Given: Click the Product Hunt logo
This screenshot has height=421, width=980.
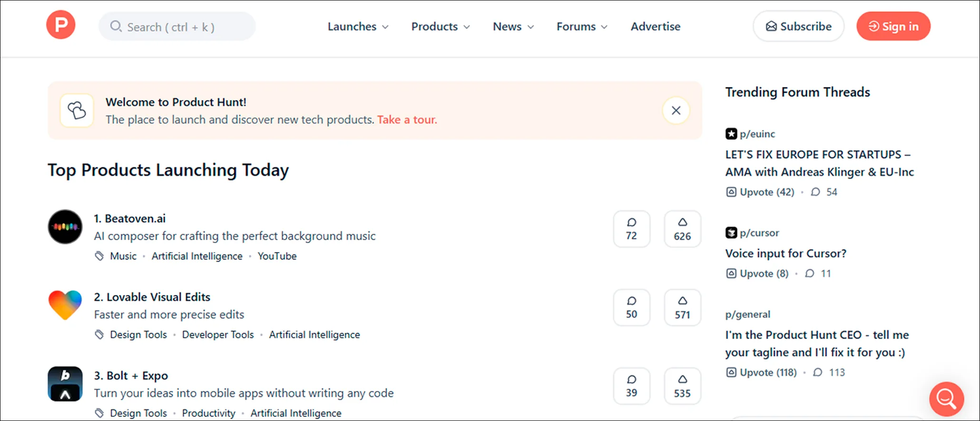Looking at the screenshot, I should [x=60, y=25].
